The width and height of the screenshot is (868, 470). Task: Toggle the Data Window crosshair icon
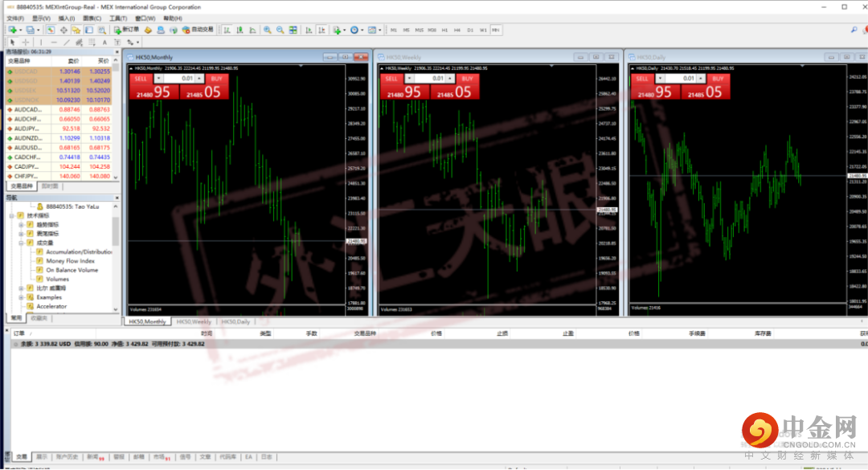[63, 30]
